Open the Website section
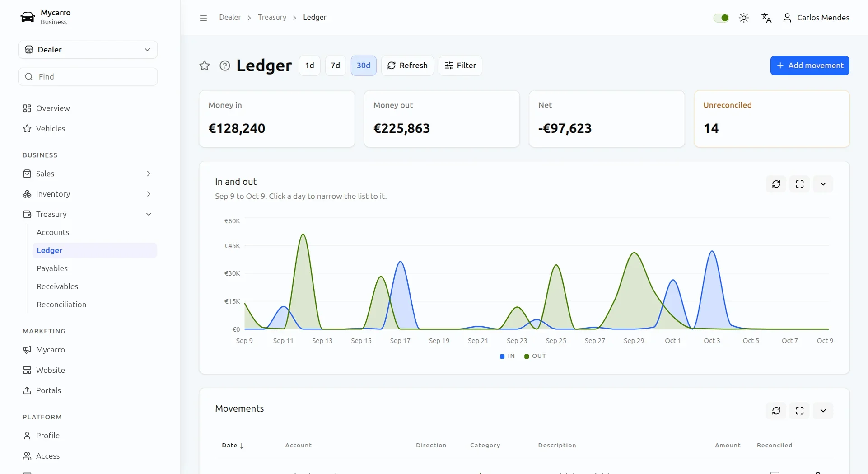868x474 pixels. click(88, 370)
